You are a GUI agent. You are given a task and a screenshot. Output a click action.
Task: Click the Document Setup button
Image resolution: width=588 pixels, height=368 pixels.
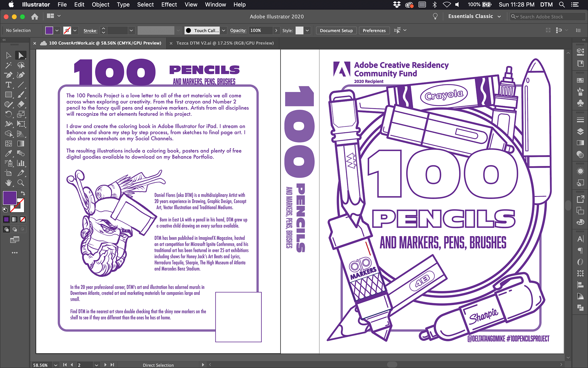[x=336, y=30]
